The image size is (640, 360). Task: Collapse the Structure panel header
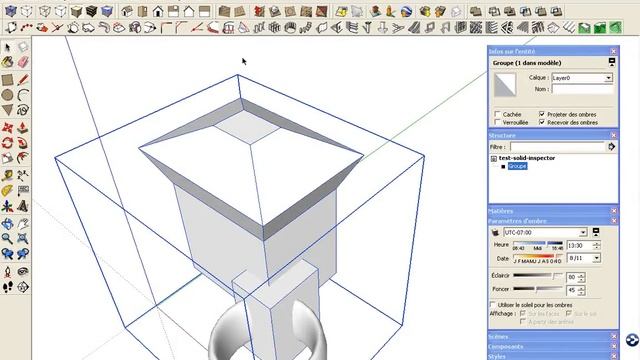(553, 135)
